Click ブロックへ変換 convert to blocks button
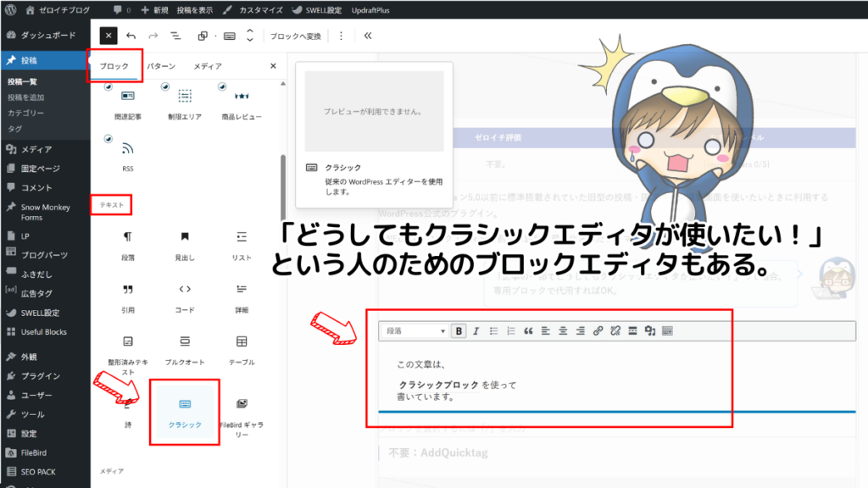Screen dimensions: 868x488 tap(296, 36)
